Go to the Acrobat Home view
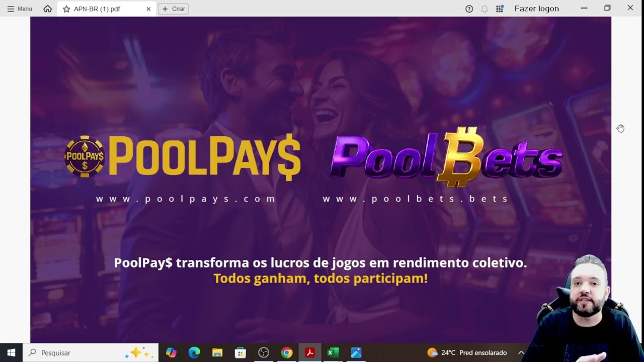This screenshot has height=362, width=644. 48,9
